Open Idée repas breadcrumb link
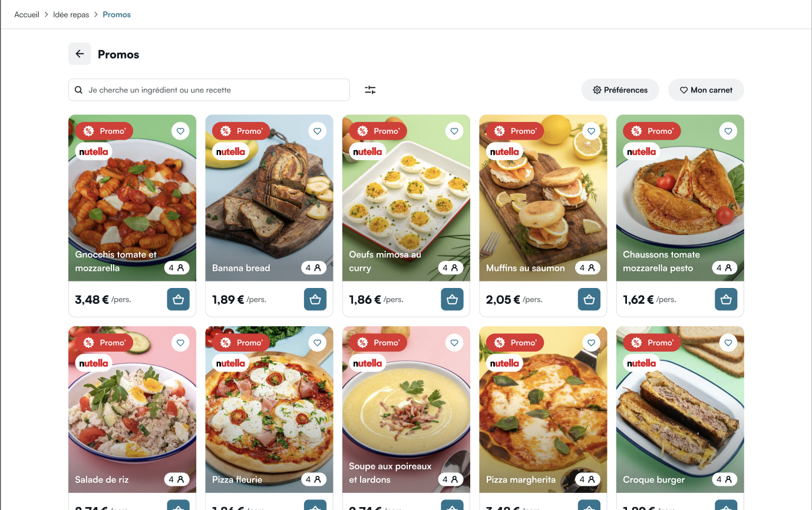The width and height of the screenshot is (812, 510). (71, 15)
